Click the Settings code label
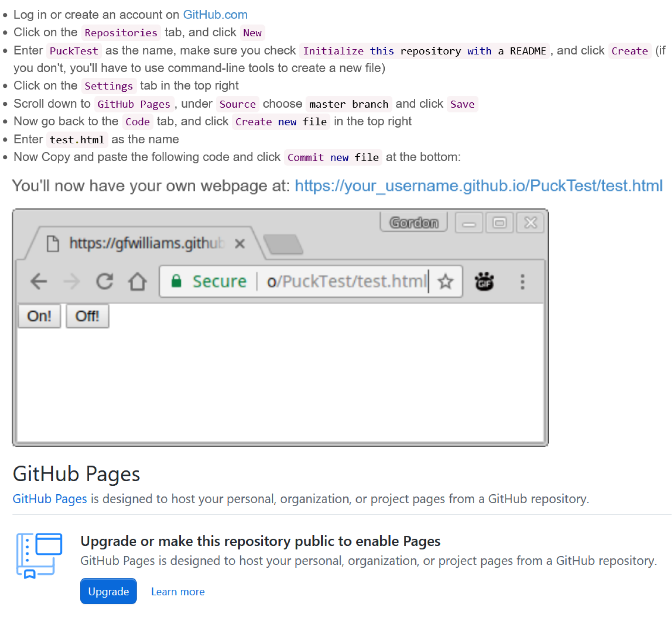The height and width of the screenshot is (619, 672). click(x=109, y=86)
